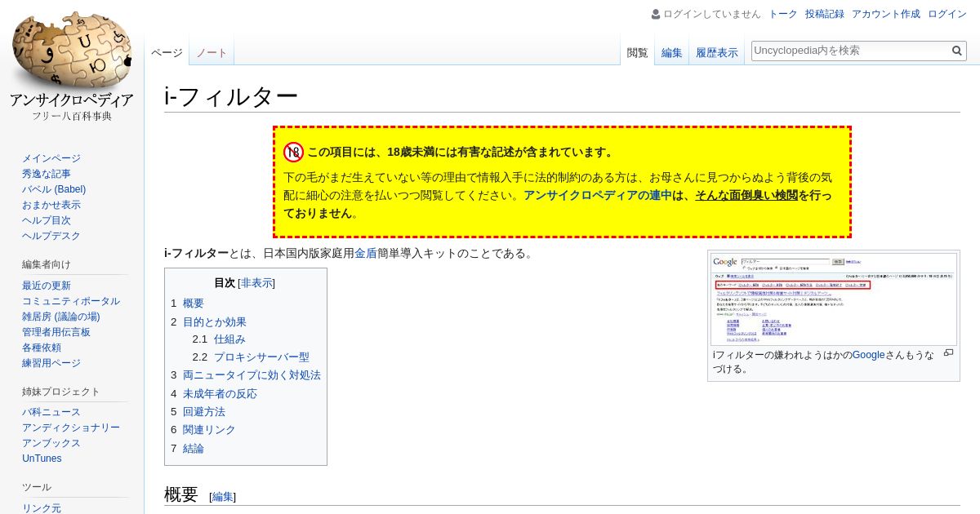Open 秀逸な記事 sidebar link

[x=47, y=174]
